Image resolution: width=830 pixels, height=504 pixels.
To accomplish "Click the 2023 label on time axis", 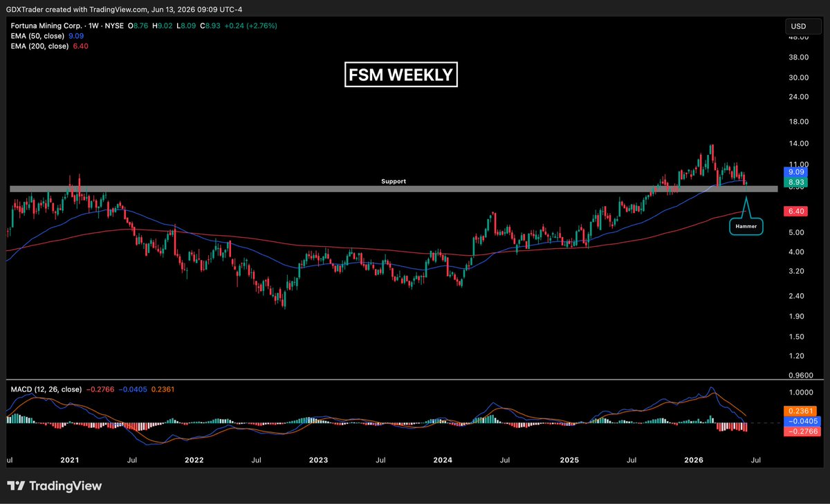I will [x=318, y=459].
